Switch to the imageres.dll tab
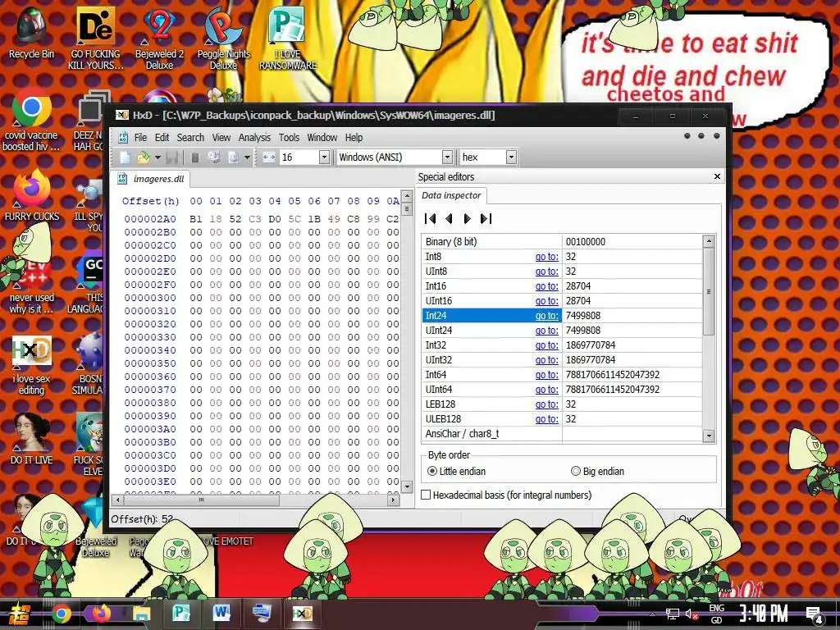The width and height of the screenshot is (840, 630). click(x=151, y=179)
